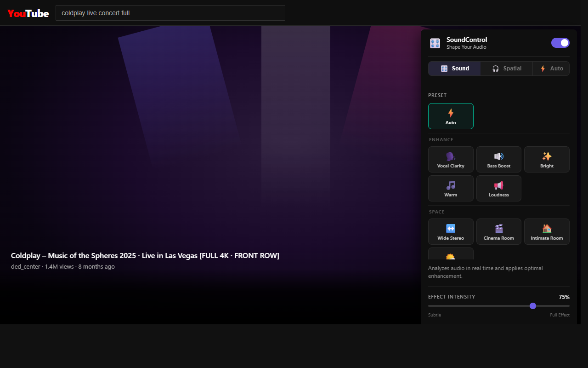The image size is (588, 368).
Task: Click the ENHANCE section label
Action: [441, 140]
